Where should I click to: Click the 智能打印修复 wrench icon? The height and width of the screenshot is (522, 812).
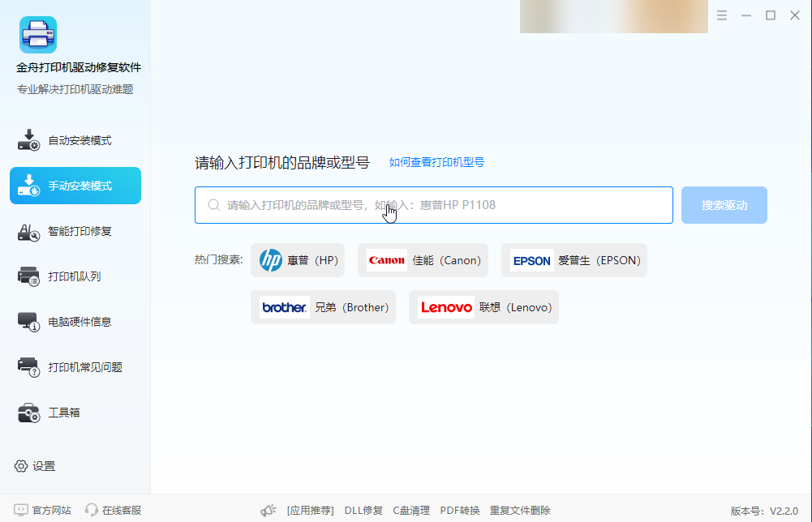point(28,232)
